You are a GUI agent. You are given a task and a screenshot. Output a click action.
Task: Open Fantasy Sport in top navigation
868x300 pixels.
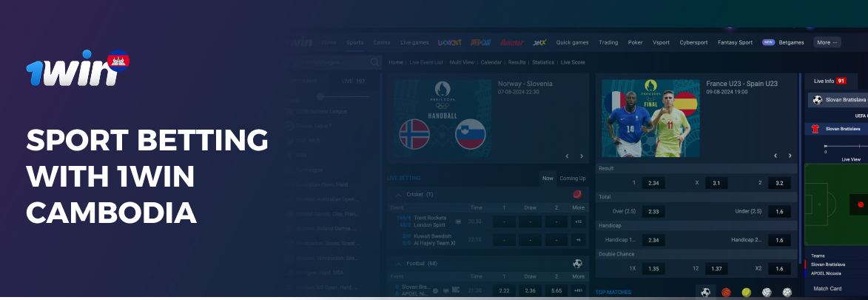[735, 43]
